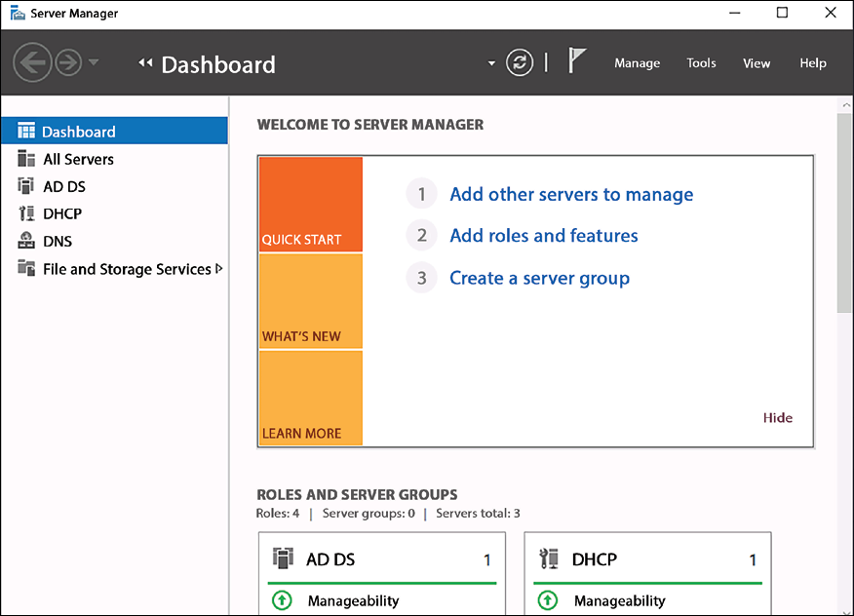The image size is (854, 616).
Task: Open the navigation history dropdown arrow
Action: pyautogui.click(x=94, y=62)
